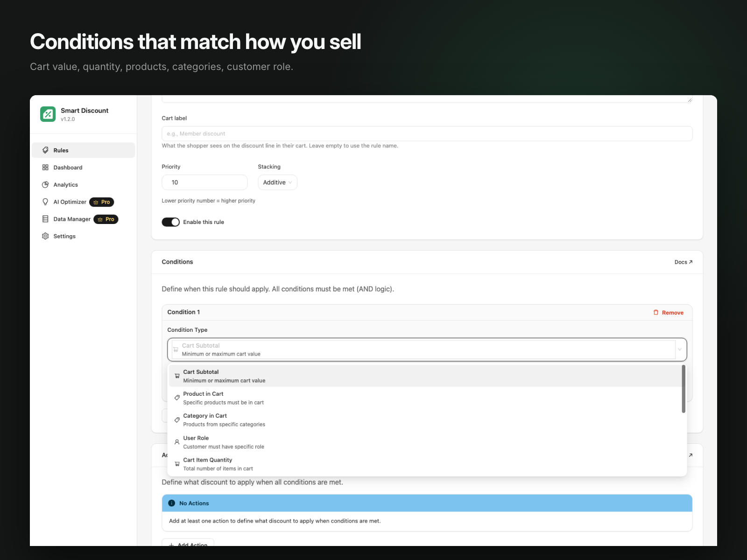The width and height of the screenshot is (747, 560).
Task: Click the Condition 1 heading
Action: pyautogui.click(x=183, y=312)
